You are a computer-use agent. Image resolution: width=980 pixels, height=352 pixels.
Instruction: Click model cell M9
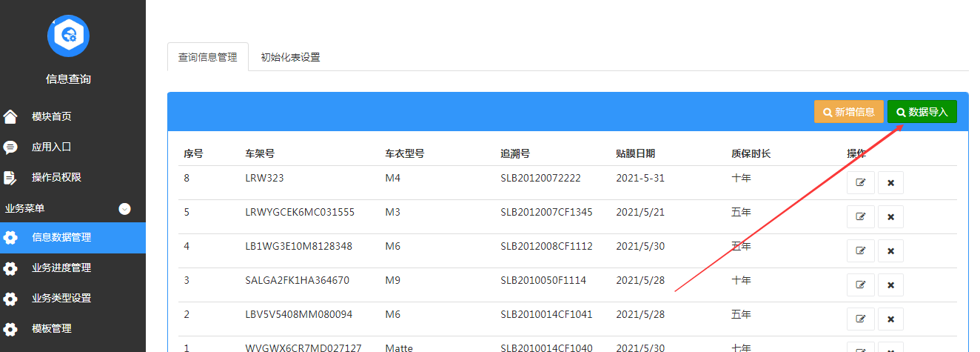click(x=392, y=280)
